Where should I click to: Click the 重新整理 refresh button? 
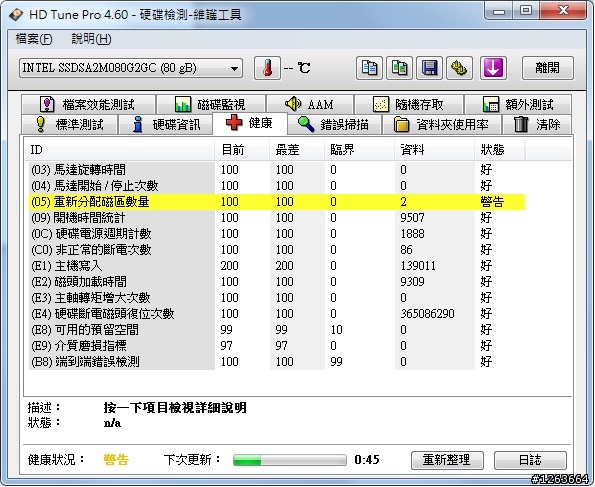point(447,460)
